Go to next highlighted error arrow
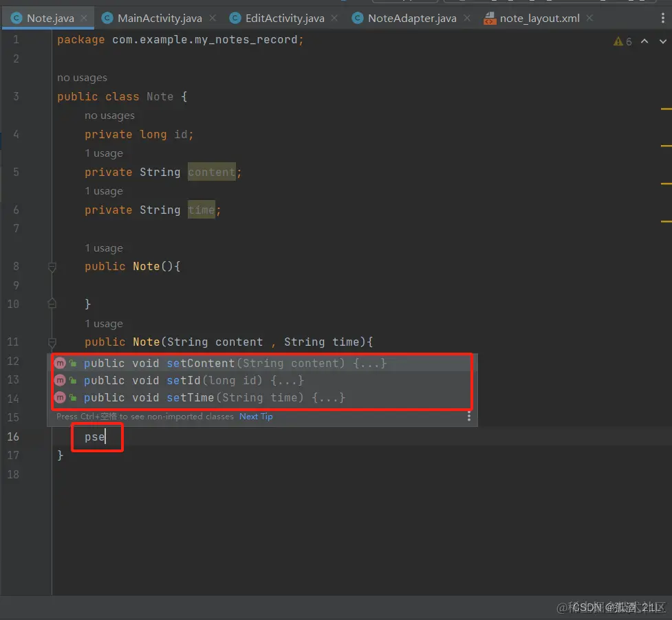 662,41
